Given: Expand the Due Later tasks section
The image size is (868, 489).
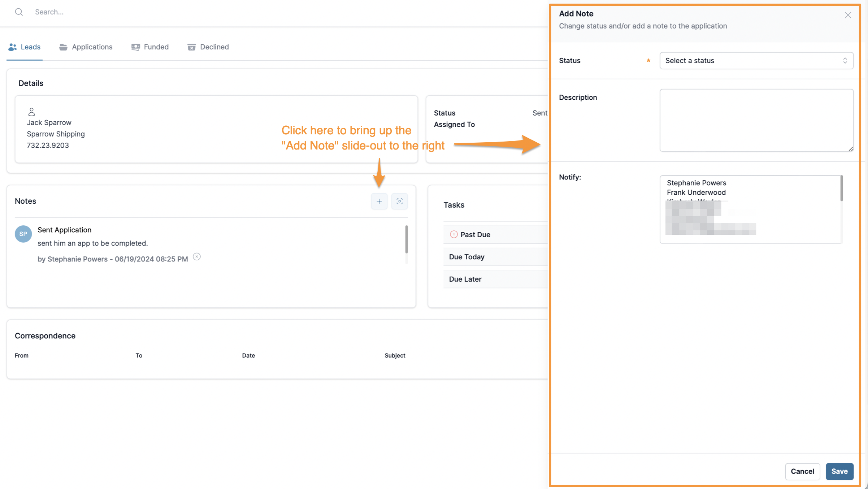Looking at the screenshot, I should click(x=495, y=279).
